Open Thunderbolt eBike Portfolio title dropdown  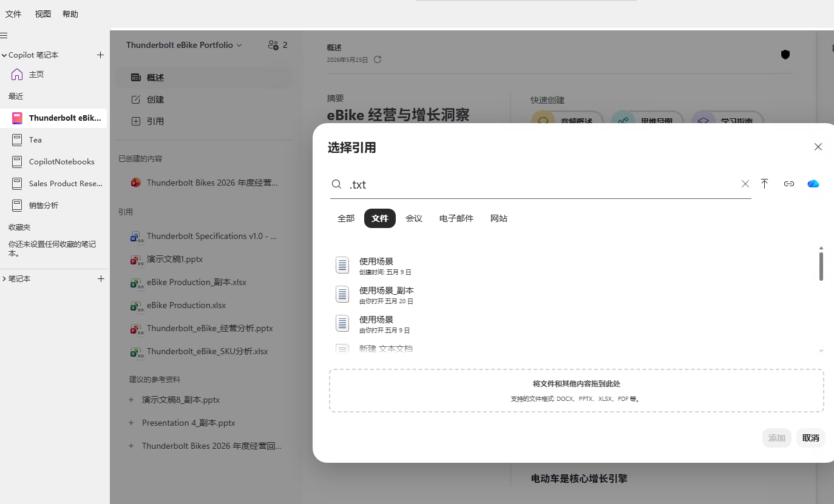point(184,45)
